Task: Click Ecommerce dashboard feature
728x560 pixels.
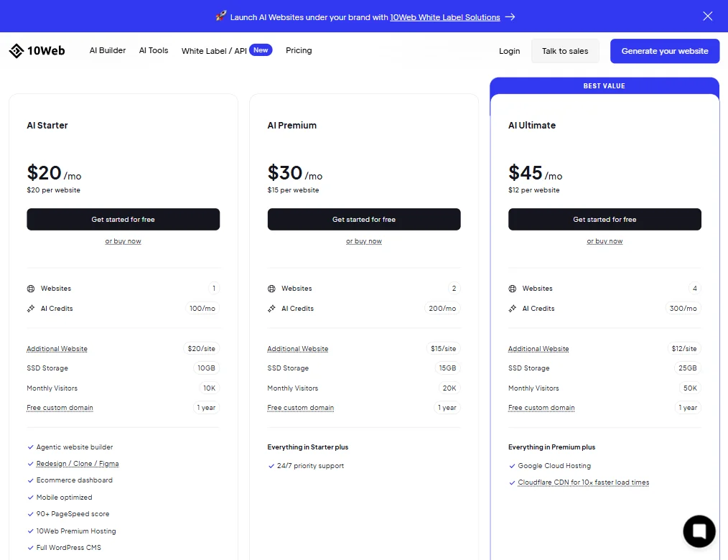Action: coord(74,480)
